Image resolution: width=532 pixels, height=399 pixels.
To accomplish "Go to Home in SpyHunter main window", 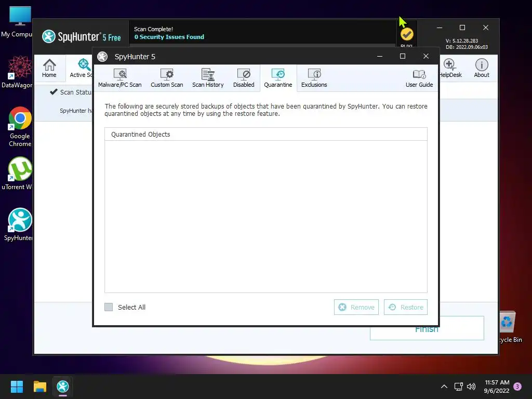I will (49, 68).
